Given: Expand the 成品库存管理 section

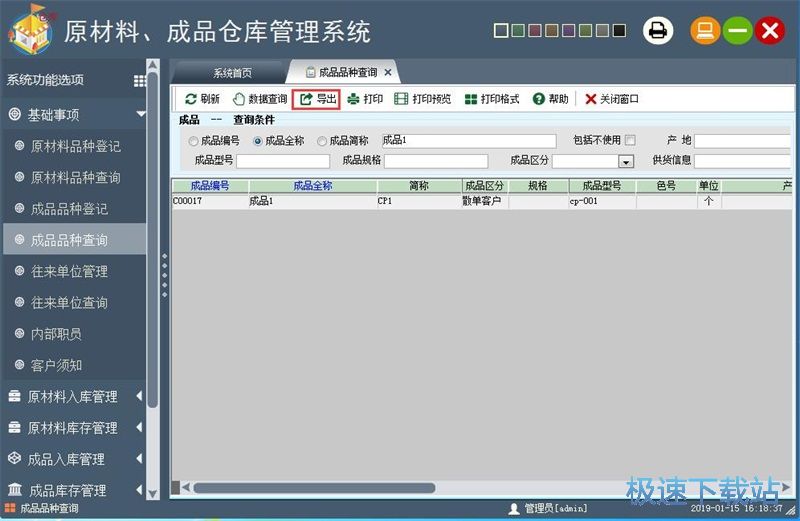Looking at the screenshot, I should pos(139,490).
